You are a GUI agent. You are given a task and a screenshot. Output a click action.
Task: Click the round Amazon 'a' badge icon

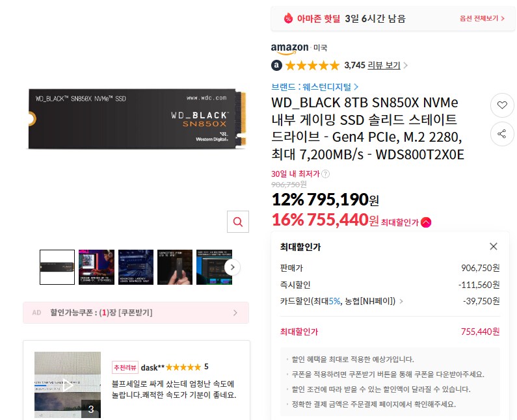click(x=276, y=65)
